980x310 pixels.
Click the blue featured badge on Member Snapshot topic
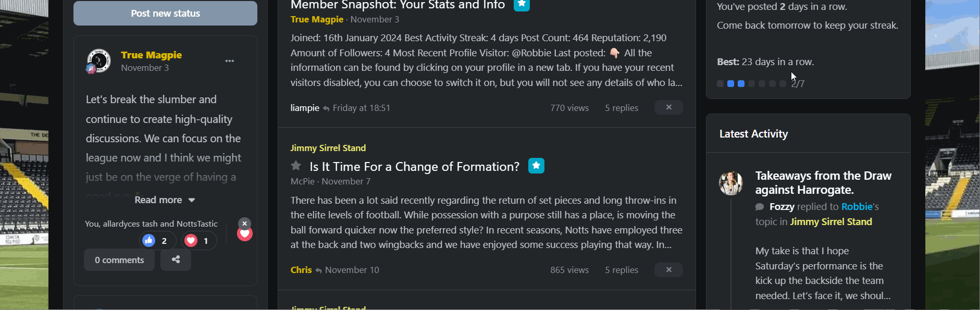click(x=522, y=4)
